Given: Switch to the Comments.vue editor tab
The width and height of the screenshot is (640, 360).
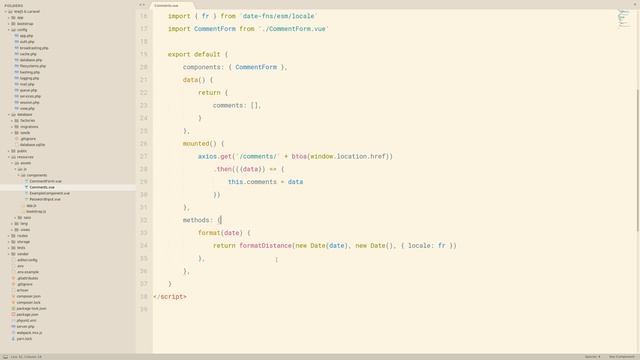Looking at the screenshot, I should coord(171,6).
